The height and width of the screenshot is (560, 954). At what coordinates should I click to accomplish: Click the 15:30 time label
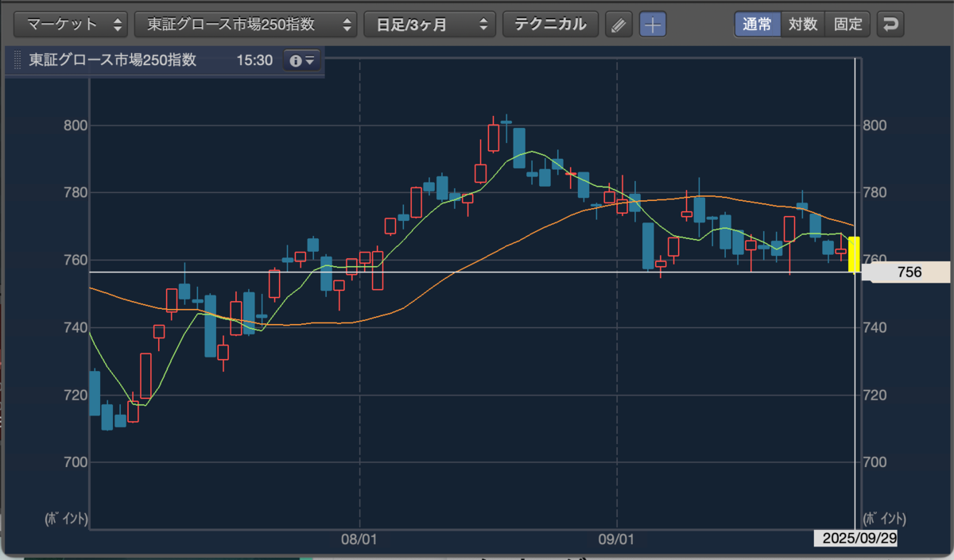[254, 60]
